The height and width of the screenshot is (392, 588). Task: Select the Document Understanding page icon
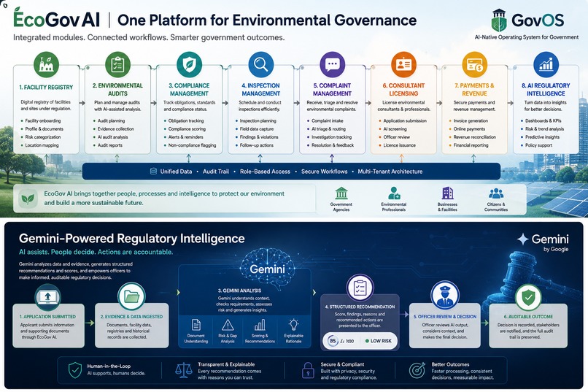click(x=196, y=325)
